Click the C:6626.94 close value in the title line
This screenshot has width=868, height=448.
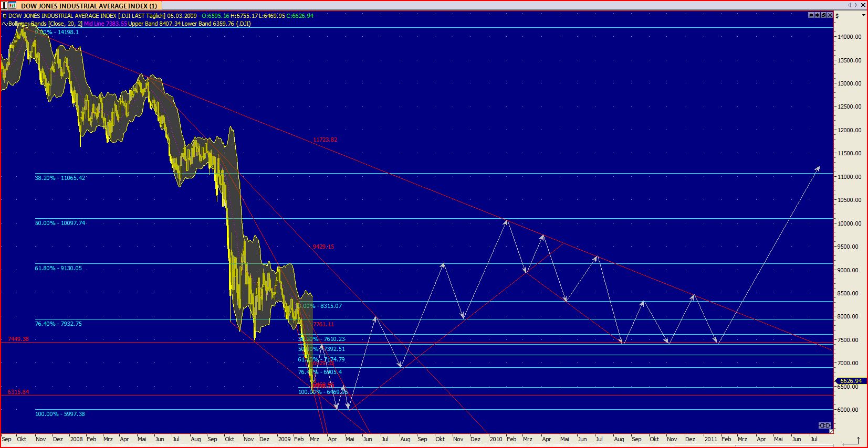300,16
